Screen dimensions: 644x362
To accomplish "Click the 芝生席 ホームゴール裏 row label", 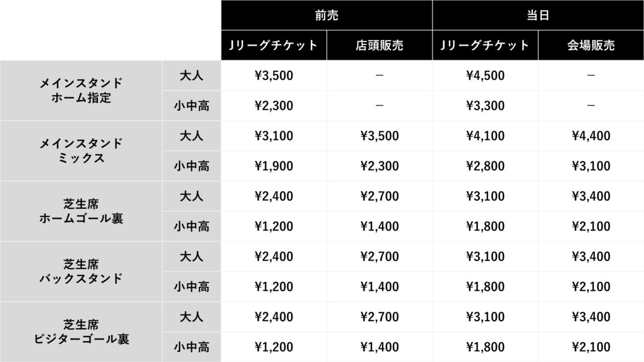I will (81, 211).
